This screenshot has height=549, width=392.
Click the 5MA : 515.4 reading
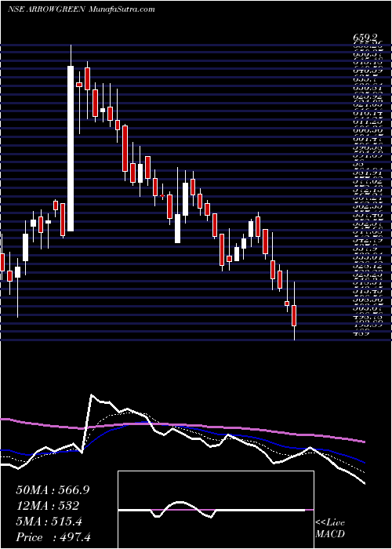[x=49, y=522]
